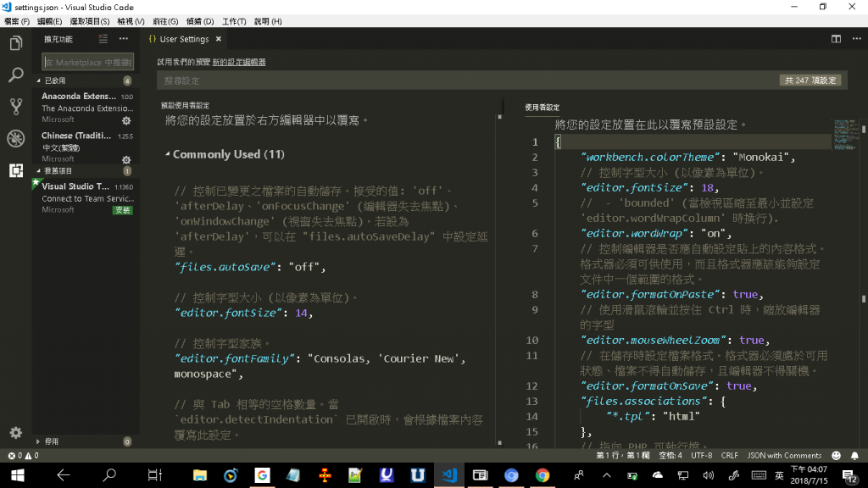Open volume control in system tray
Image resolution: width=868 pixels, height=488 pixels.
coord(708,475)
